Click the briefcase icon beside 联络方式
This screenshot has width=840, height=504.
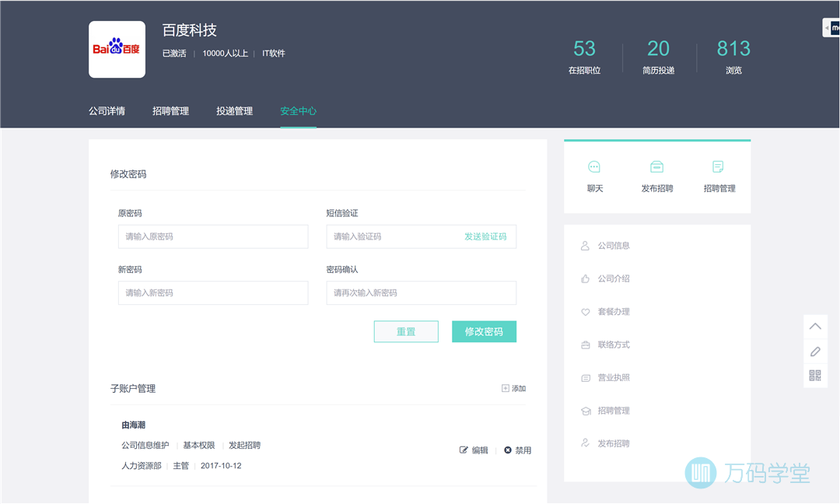585,345
